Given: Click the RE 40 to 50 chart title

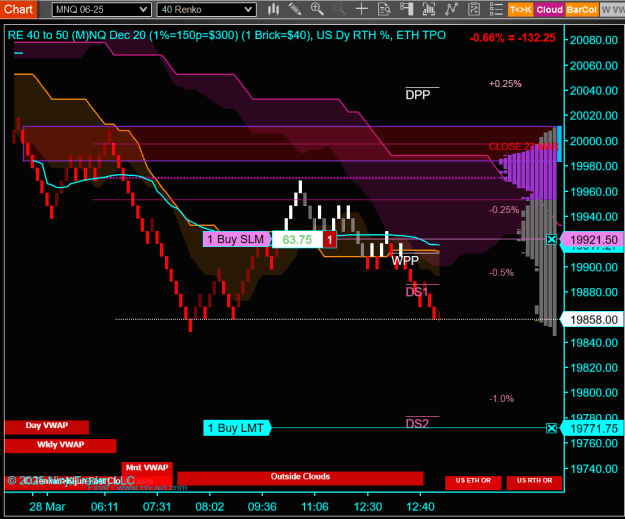Looking at the screenshot, I should coord(226,35).
